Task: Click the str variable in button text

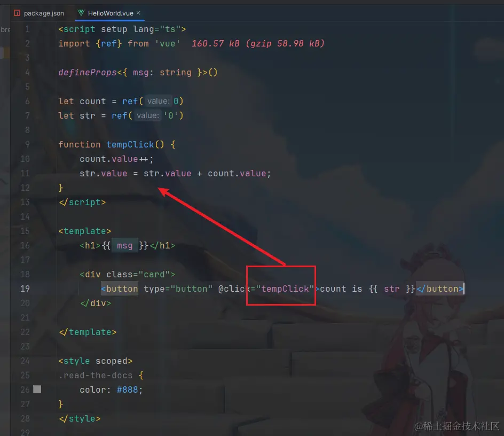Action: click(391, 289)
